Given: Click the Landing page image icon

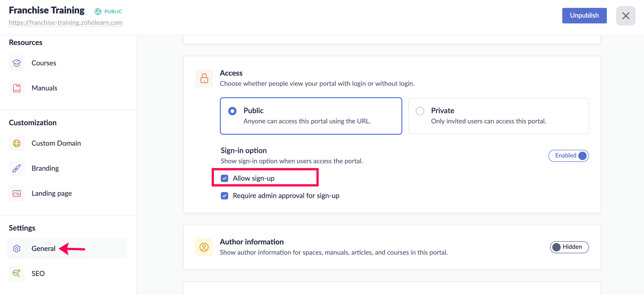Looking at the screenshot, I should click(17, 193).
